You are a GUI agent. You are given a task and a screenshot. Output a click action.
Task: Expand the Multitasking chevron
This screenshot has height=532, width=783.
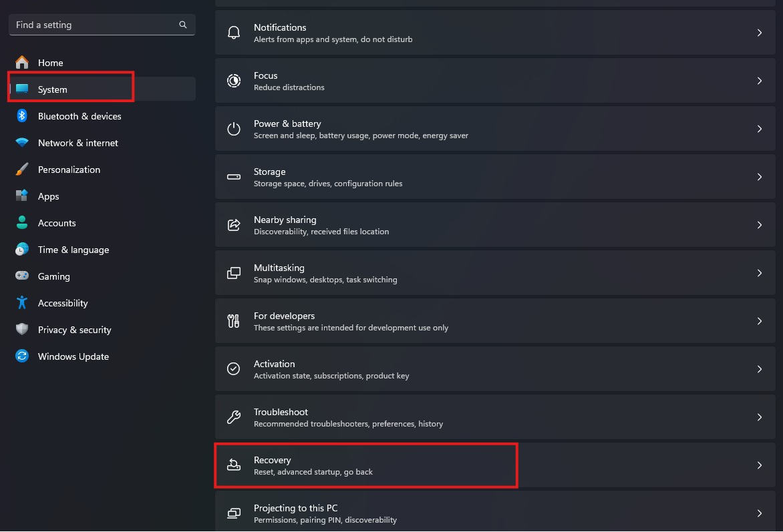(x=759, y=273)
